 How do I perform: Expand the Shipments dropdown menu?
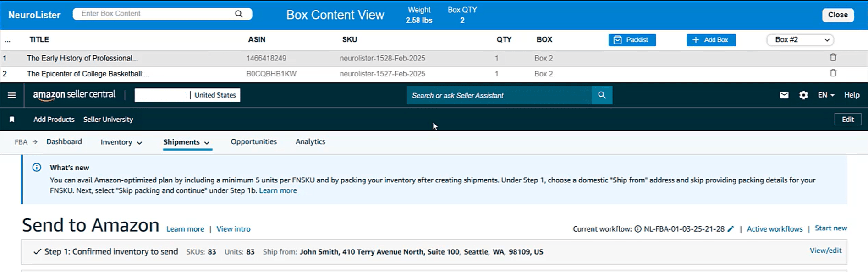186,142
